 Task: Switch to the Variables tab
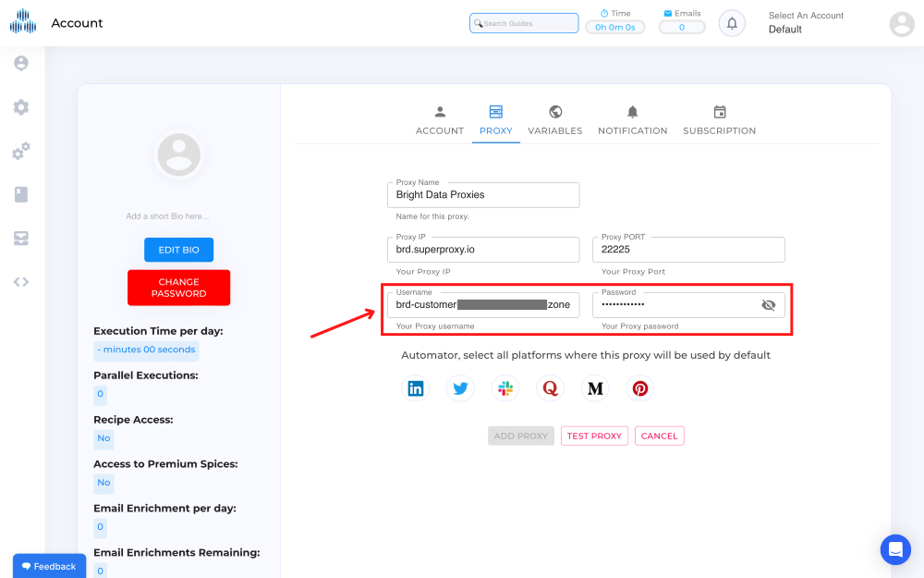tap(554, 121)
